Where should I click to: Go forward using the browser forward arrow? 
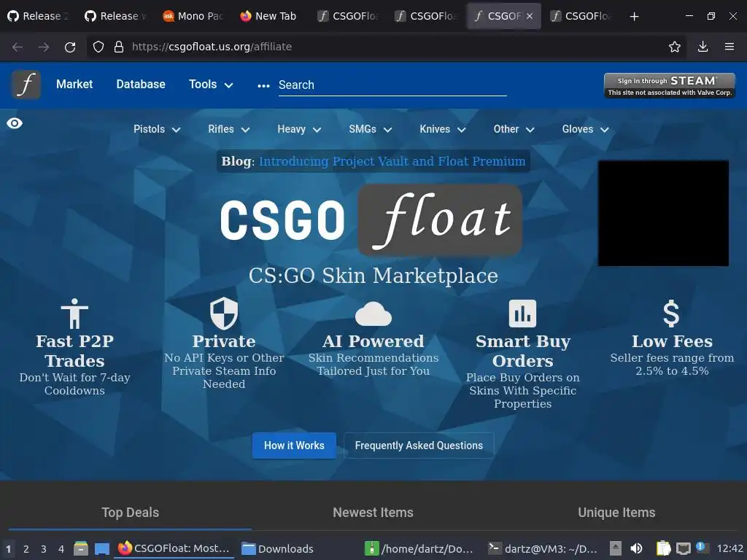[x=44, y=47]
